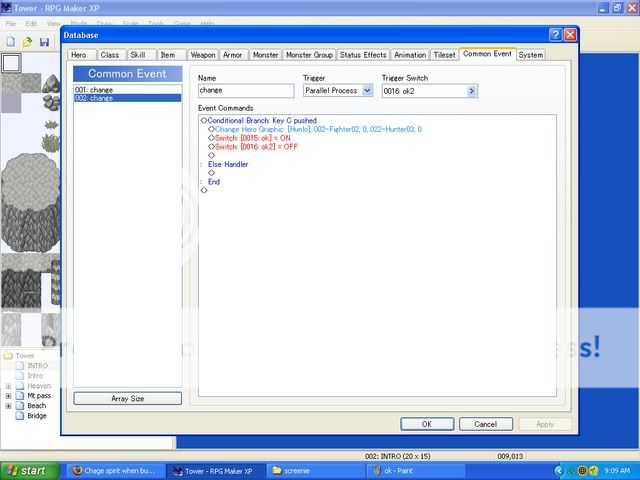Click the Firefox icon in the taskbar
The width and height of the screenshot is (640, 480).
click(77, 470)
